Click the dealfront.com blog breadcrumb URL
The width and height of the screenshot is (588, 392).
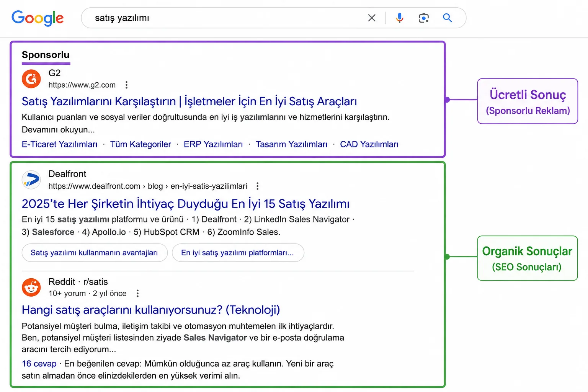(148, 186)
